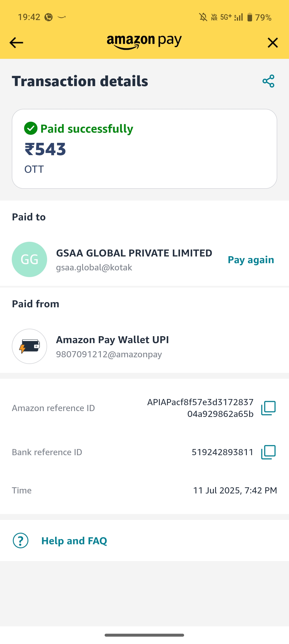Tap the Amazon Pay logo
The height and width of the screenshot is (644, 289).
(144, 42)
